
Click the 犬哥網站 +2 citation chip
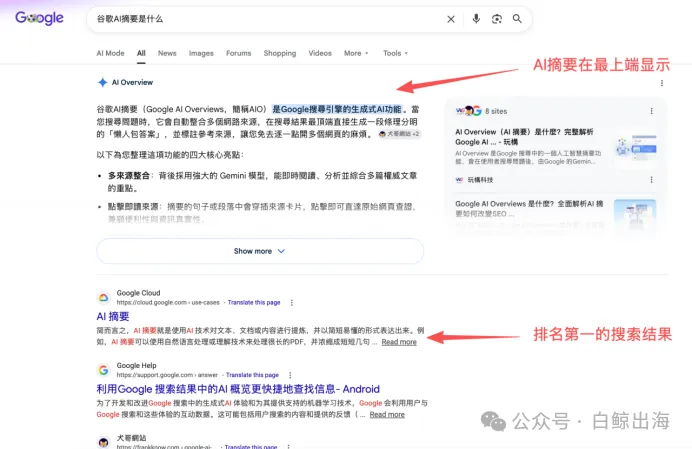[399, 134]
